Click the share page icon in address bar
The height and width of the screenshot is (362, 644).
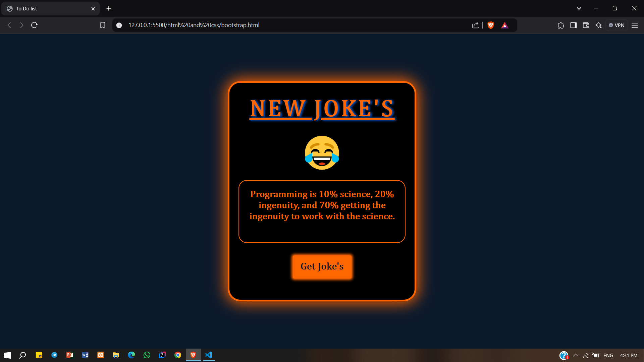tap(475, 25)
